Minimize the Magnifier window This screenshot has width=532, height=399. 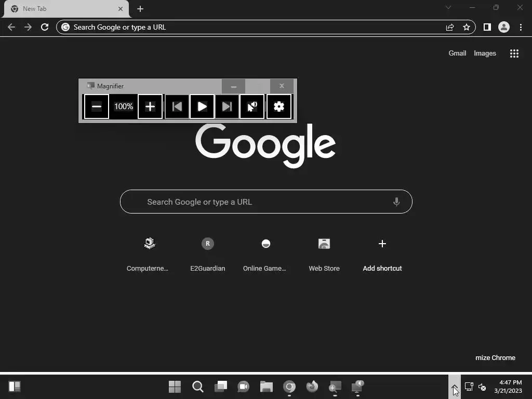[233, 86]
